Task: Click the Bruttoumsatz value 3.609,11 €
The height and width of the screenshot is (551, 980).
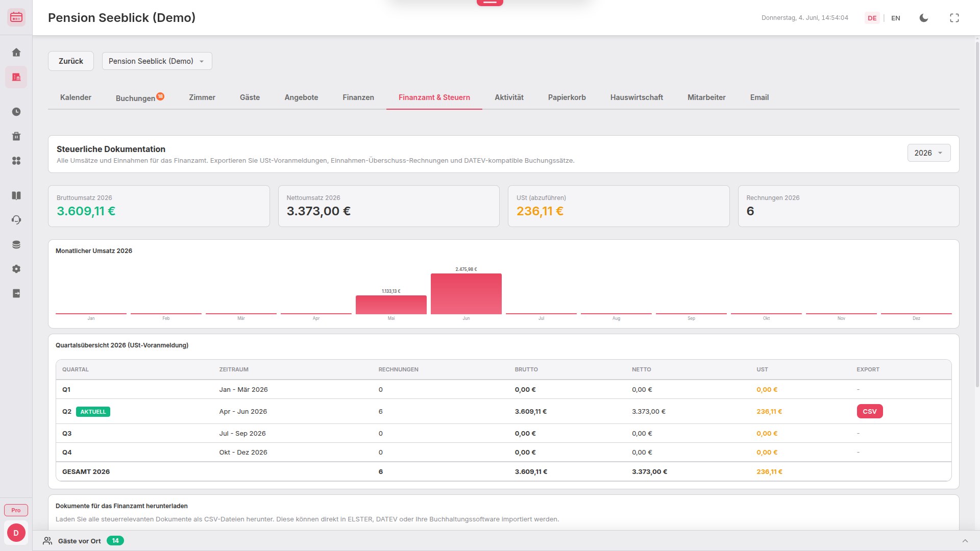Action: coord(86,211)
